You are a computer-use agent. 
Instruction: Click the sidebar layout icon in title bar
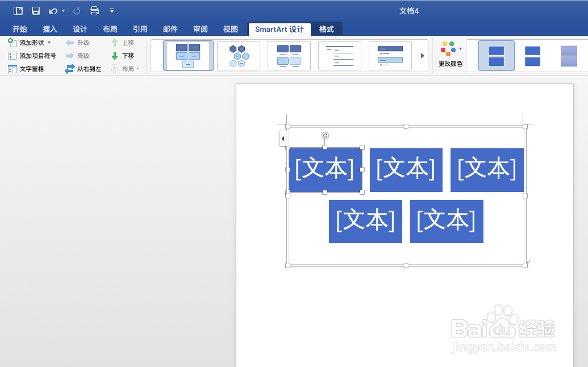(x=18, y=11)
